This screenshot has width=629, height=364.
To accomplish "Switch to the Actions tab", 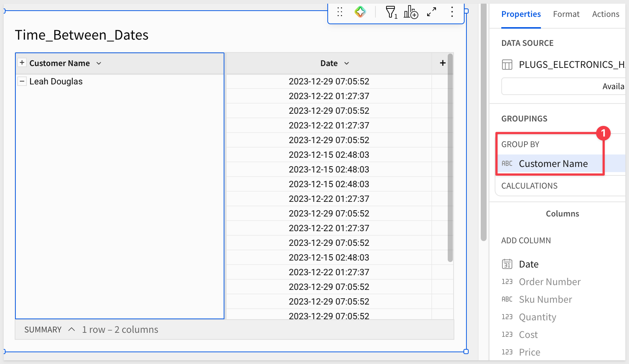I will [606, 14].
